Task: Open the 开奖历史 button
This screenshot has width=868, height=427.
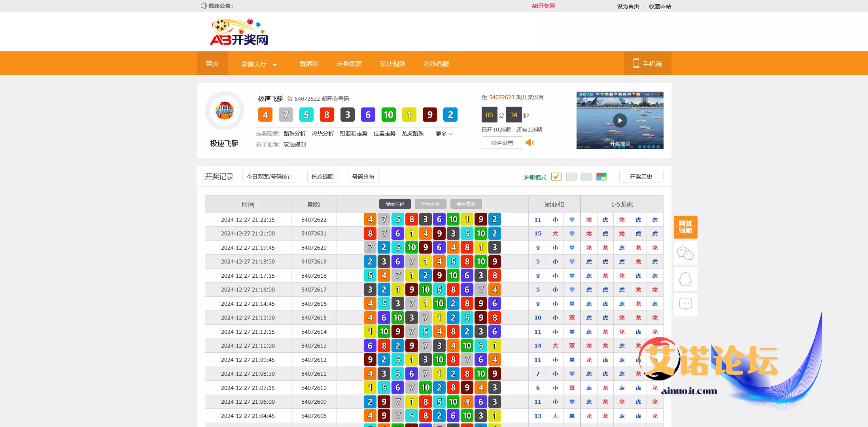Action: [641, 177]
